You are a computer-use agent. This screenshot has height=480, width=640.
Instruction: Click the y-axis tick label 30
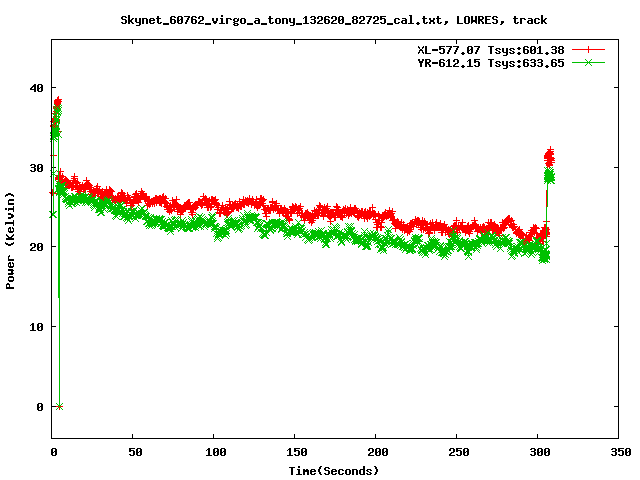coord(36,168)
